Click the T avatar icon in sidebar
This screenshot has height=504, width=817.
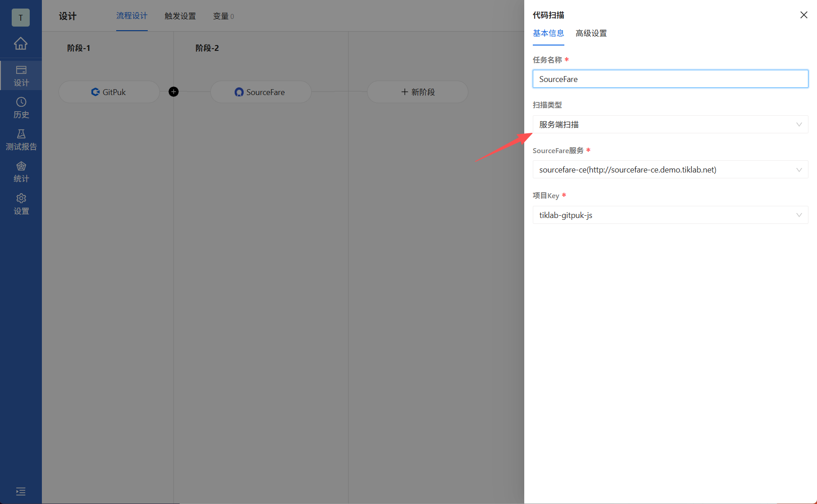[x=21, y=18]
